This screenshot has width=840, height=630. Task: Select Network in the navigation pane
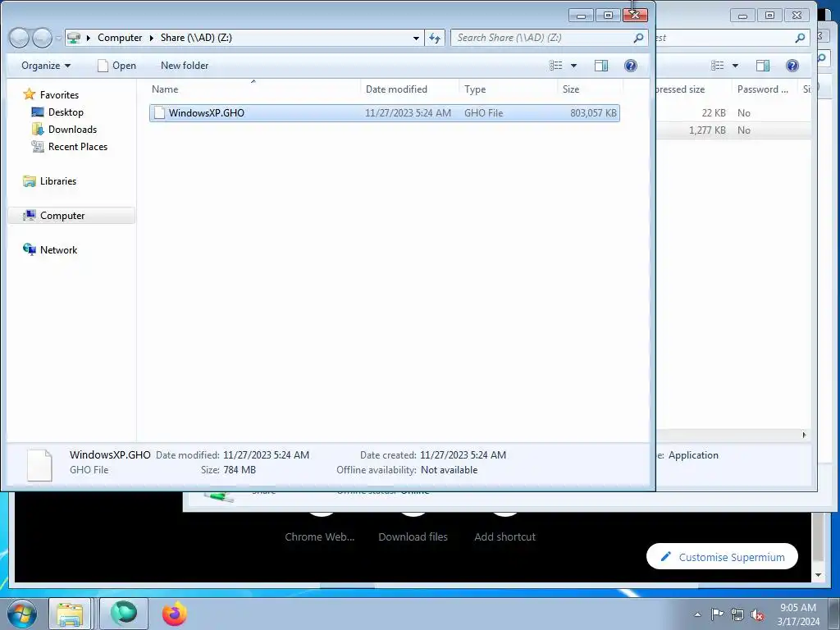click(50, 249)
